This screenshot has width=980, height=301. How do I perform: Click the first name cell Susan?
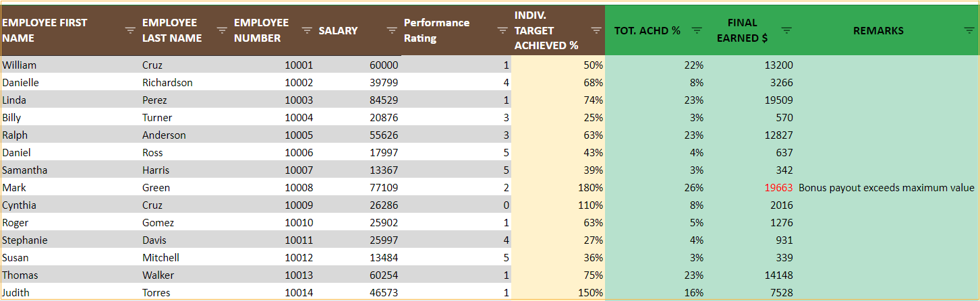tap(70, 258)
